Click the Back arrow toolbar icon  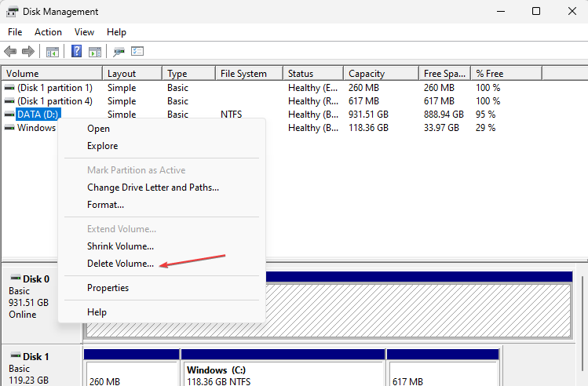[x=10, y=51]
